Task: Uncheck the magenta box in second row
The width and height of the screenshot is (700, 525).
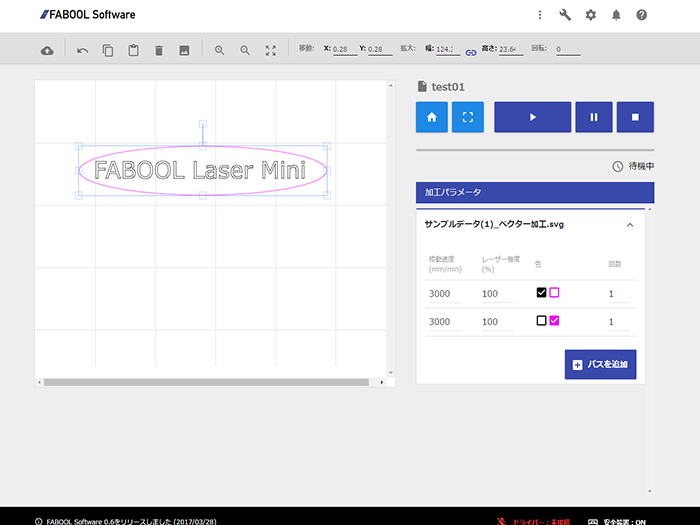Action: [x=554, y=321]
